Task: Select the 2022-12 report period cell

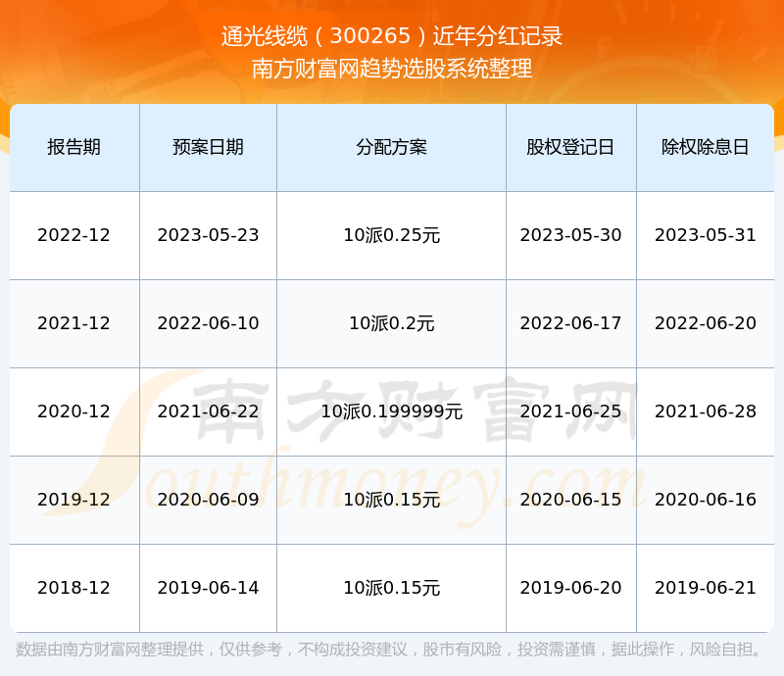Action: [74, 235]
